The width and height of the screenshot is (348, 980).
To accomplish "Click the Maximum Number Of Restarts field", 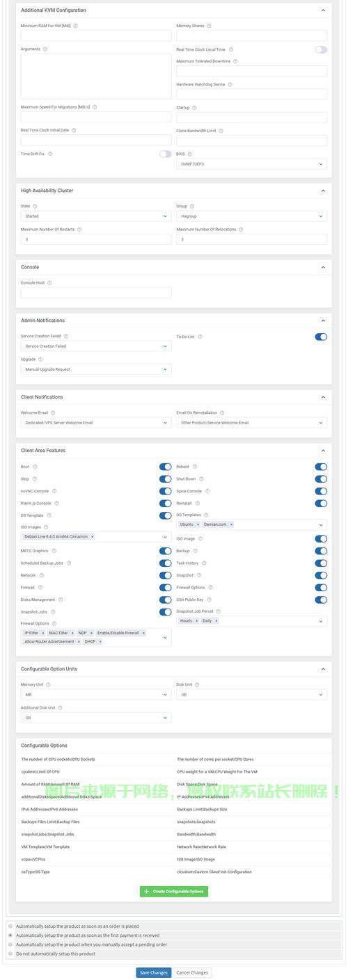I will [x=96, y=239].
